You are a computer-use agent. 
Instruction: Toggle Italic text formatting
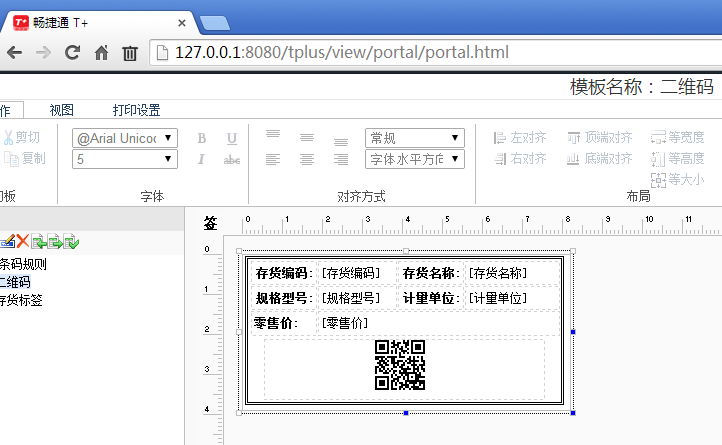point(201,159)
